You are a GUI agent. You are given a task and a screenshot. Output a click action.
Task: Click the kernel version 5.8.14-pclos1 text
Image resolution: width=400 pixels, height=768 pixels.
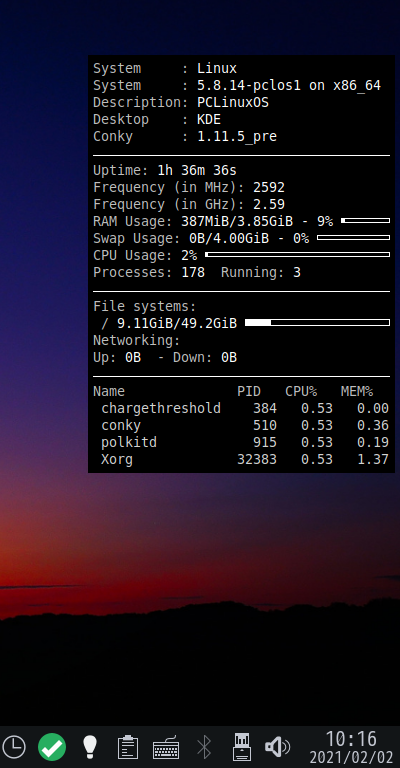coord(249,85)
